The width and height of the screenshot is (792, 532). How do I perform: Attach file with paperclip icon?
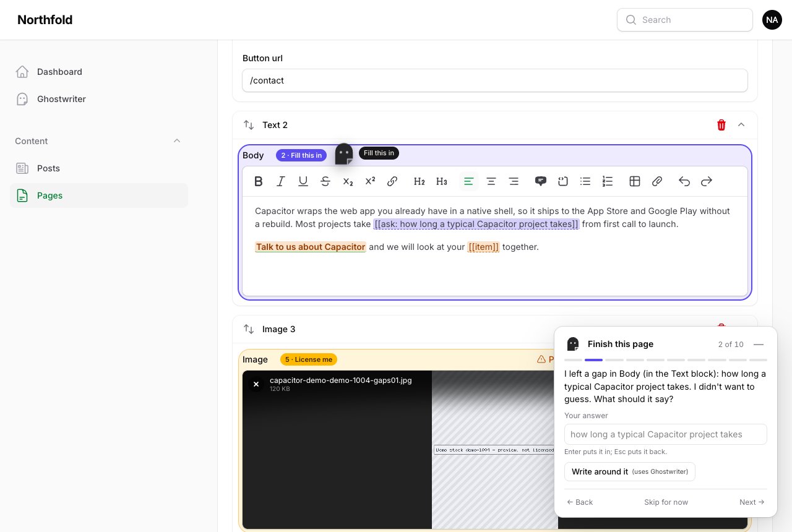click(x=657, y=181)
